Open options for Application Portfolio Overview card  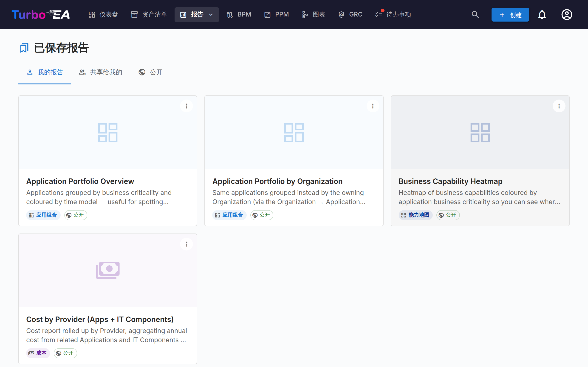point(187,106)
